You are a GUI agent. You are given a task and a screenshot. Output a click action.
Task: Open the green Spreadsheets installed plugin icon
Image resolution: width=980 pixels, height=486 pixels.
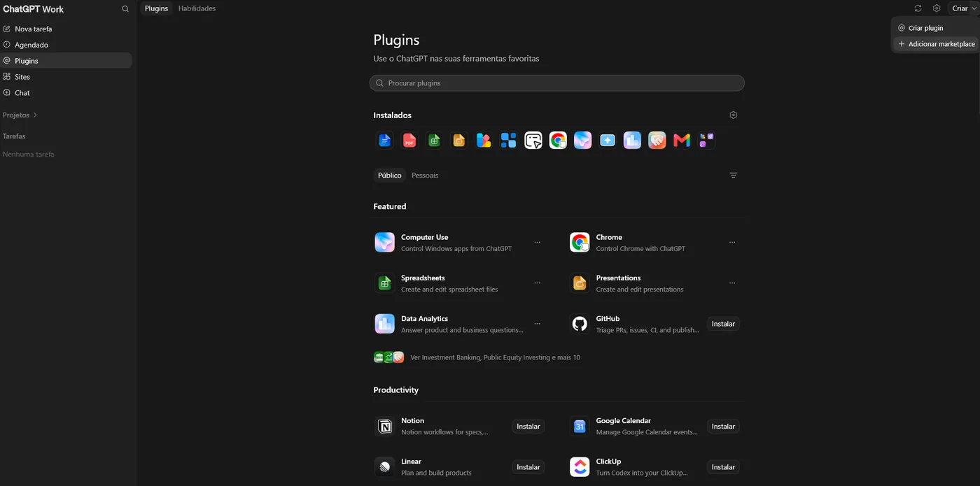coord(434,141)
